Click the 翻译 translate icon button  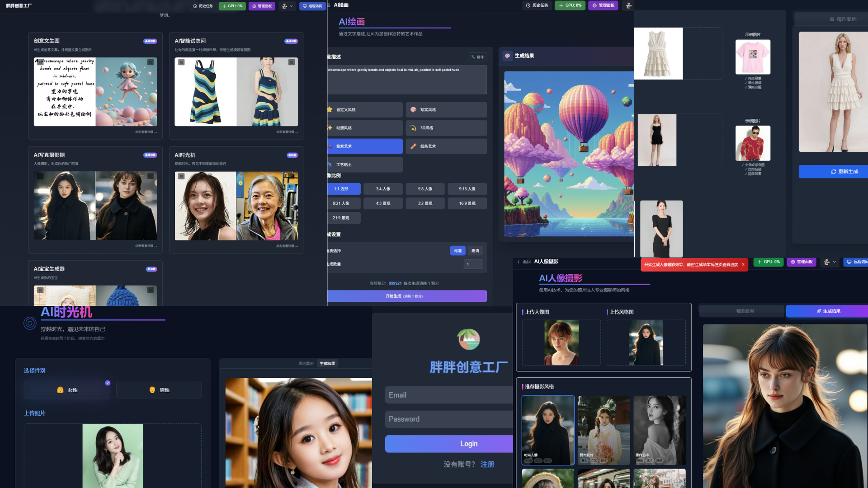[x=477, y=57]
